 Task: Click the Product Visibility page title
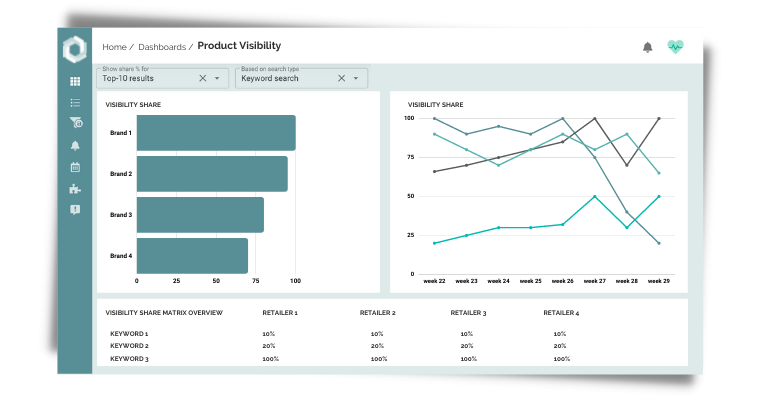click(239, 46)
